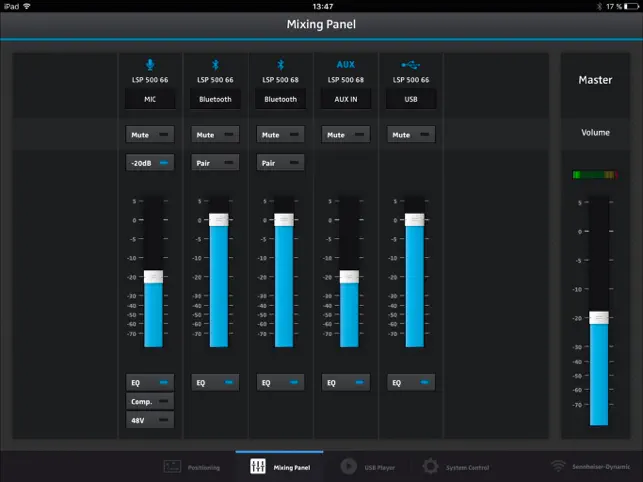
Task: Open the System Control tab
Action: [456, 467]
